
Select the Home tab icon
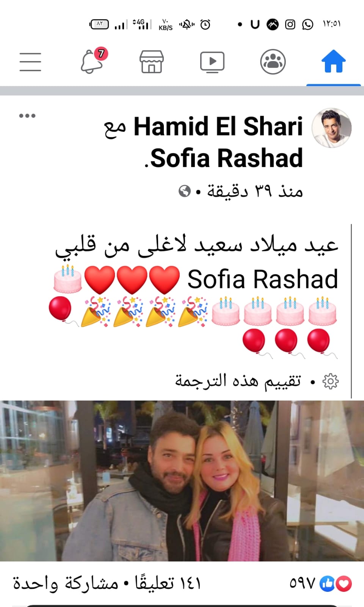pyautogui.click(x=334, y=61)
